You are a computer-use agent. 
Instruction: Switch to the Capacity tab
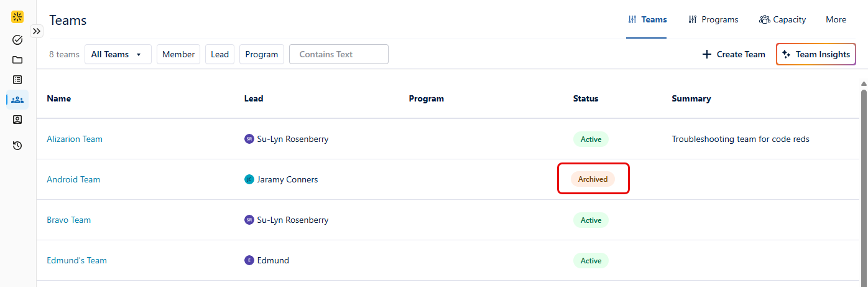[x=782, y=19]
